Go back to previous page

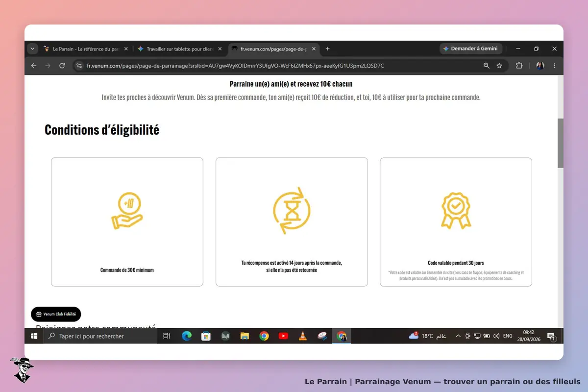coord(34,66)
